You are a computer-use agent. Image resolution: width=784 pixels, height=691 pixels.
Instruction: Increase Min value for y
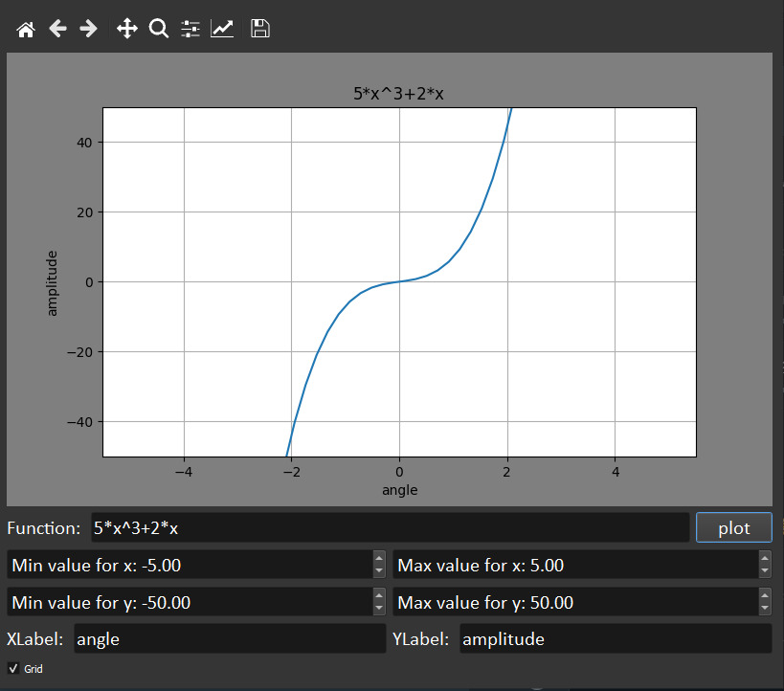[379, 595]
